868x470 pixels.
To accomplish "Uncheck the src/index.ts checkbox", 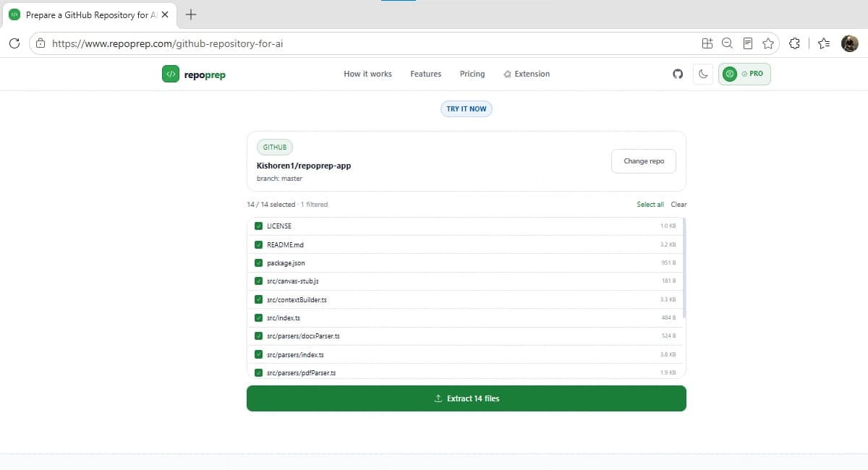I will (x=258, y=317).
